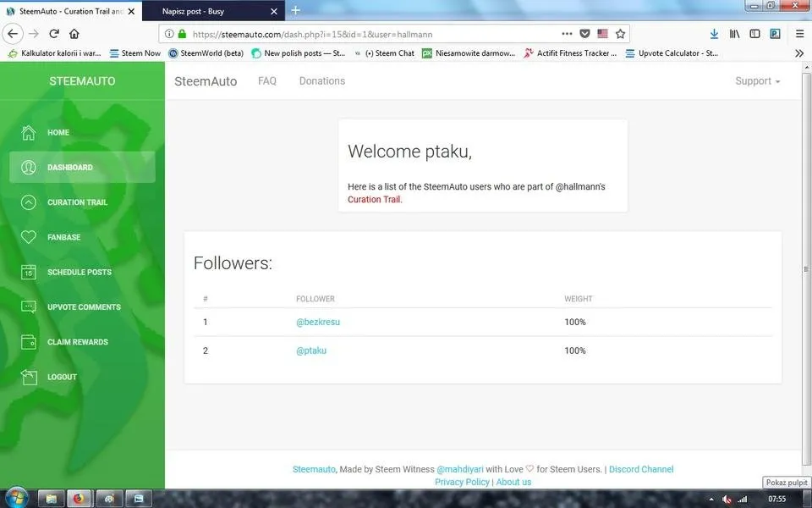Open the FAQ page link
812x508 pixels.
[x=267, y=81]
